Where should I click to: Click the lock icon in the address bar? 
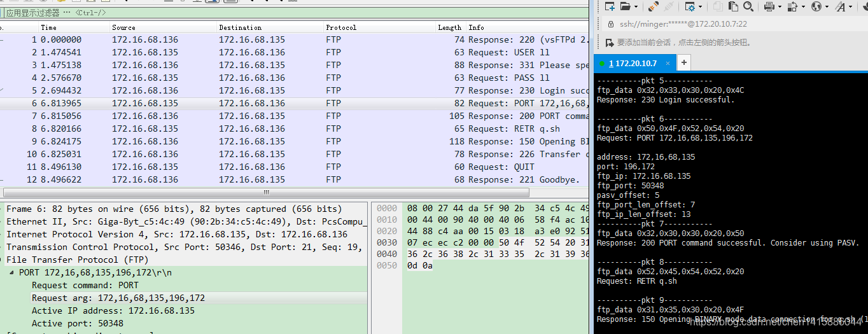pyautogui.click(x=610, y=24)
